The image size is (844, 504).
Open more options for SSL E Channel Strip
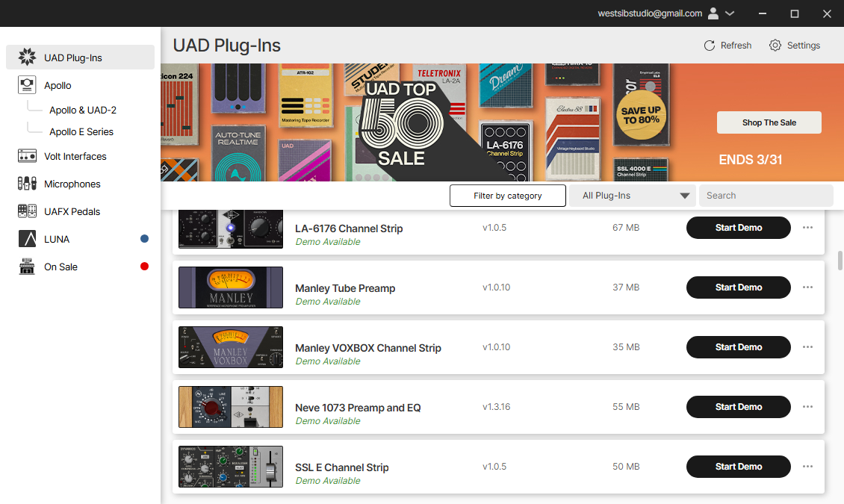click(x=807, y=467)
